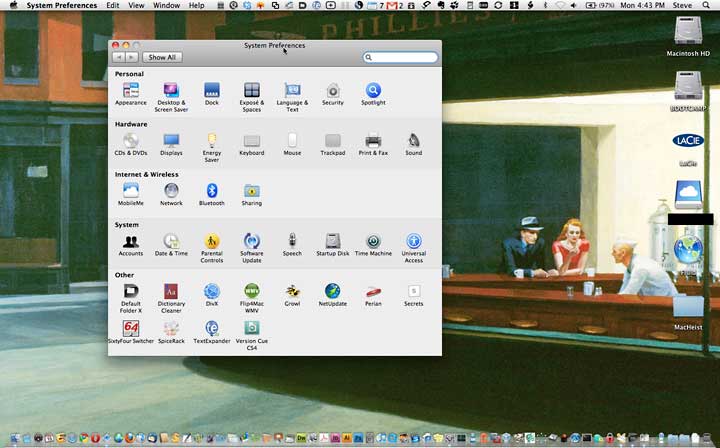This screenshot has width=720, height=448.
Task: Click the Show All button
Action: click(x=162, y=58)
